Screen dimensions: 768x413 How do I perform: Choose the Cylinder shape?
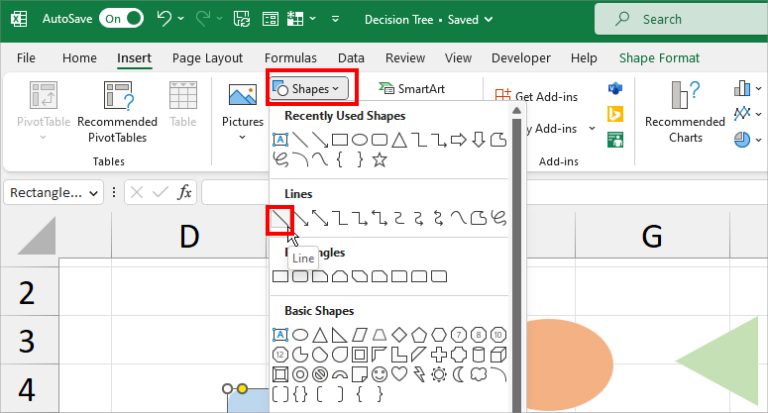479,355
